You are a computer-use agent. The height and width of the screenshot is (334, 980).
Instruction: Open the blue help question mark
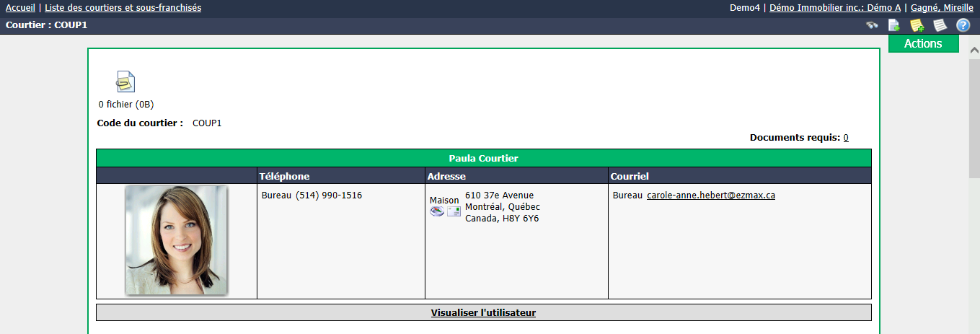point(963,25)
